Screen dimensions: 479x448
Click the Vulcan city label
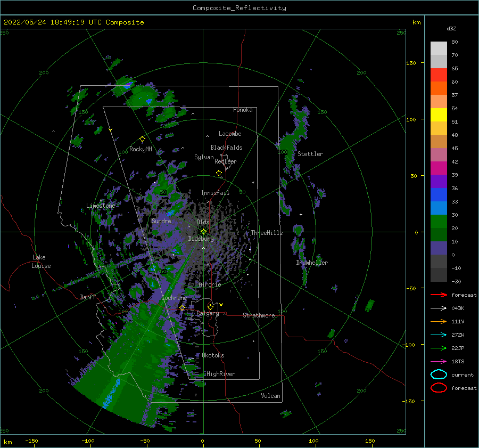tap(271, 396)
